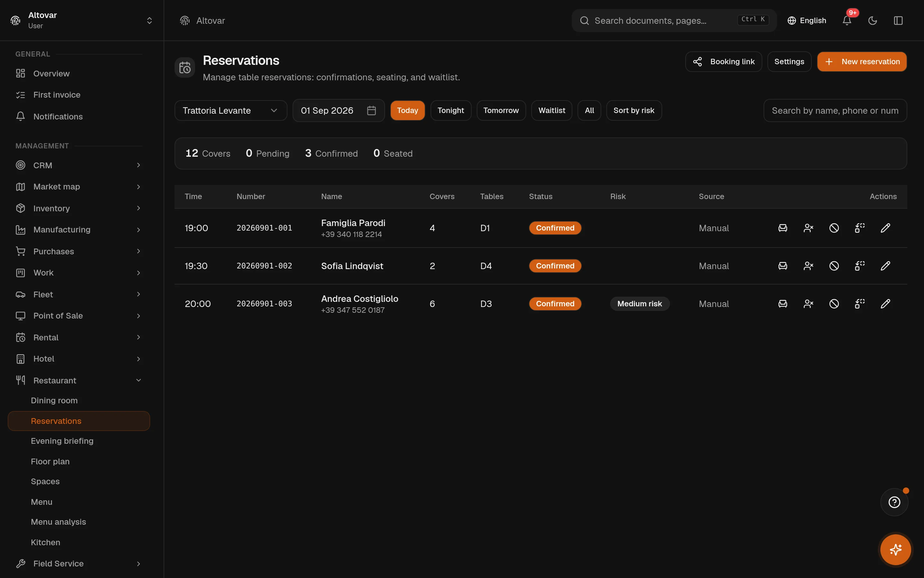Seat the Famiglia Parodi reservation with armchair icon
The width and height of the screenshot is (924, 578).
783,228
